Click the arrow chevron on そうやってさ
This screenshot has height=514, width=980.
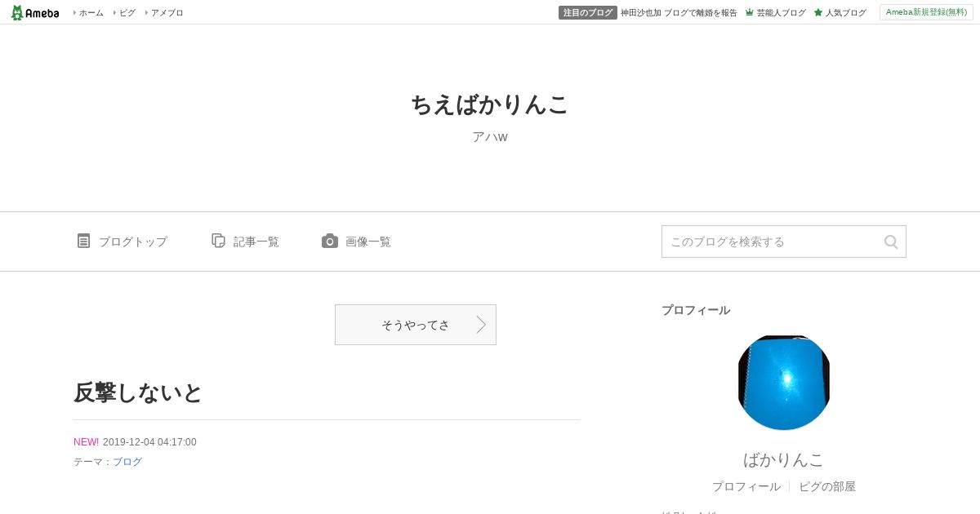coord(481,325)
